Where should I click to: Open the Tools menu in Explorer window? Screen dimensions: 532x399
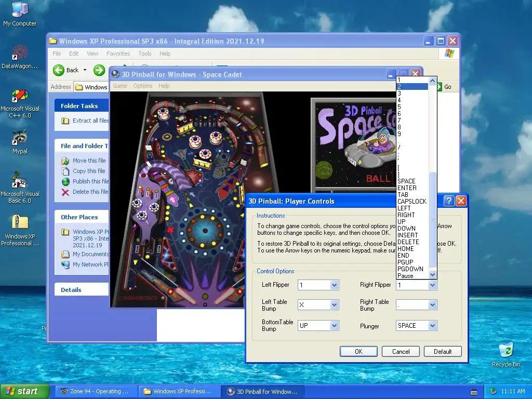point(145,54)
